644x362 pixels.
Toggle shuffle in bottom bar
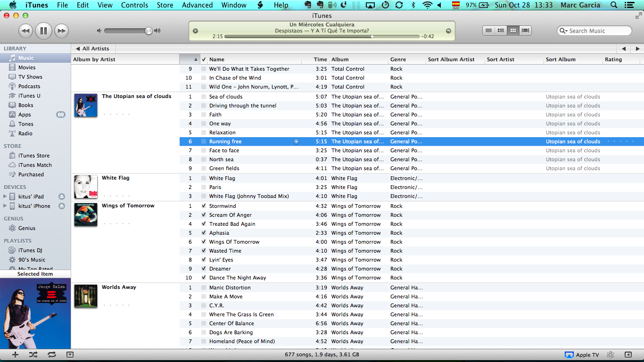[33, 355]
